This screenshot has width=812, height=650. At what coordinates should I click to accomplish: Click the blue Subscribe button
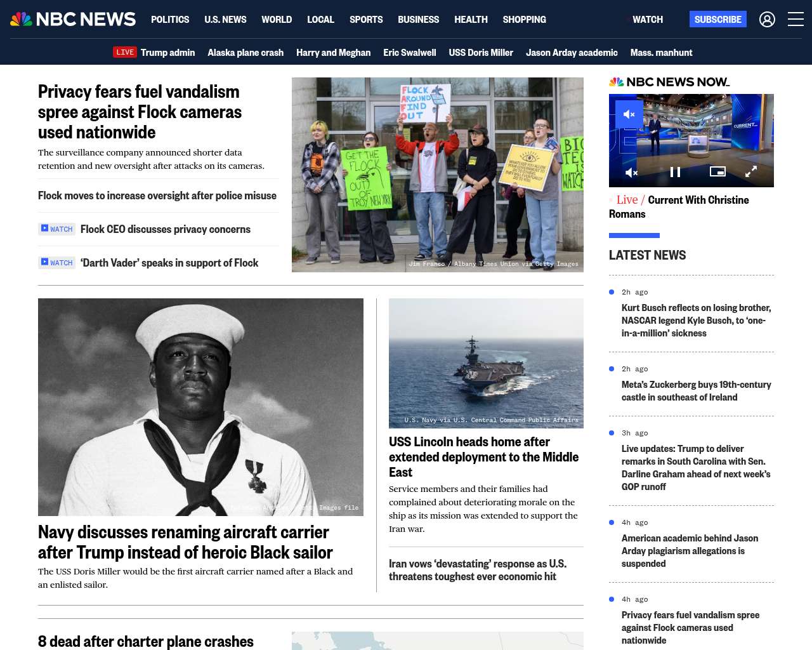click(x=718, y=20)
